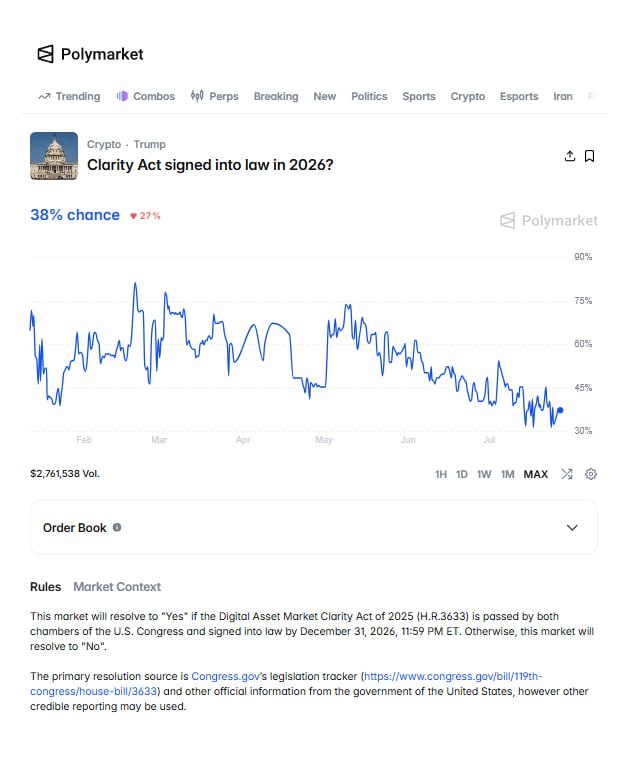Open the Congress.gov resolution source link
This screenshot has height=762, width=623.
tap(225, 676)
